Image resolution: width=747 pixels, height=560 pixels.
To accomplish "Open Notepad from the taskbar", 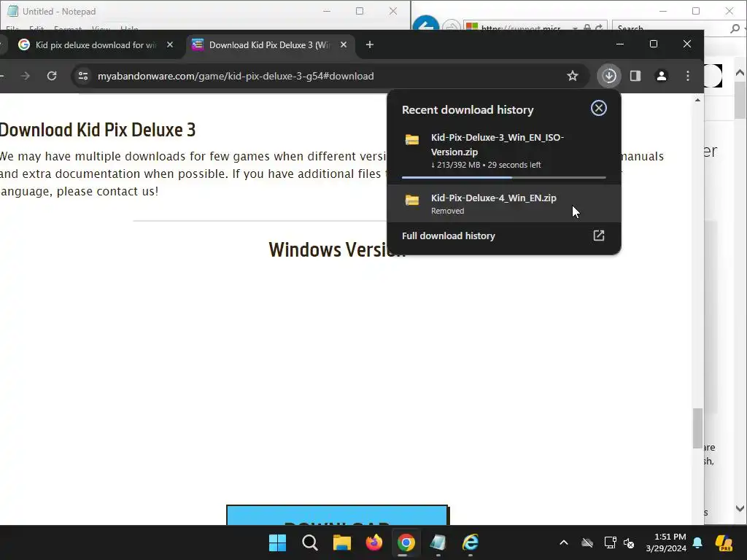I will (x=438, y=542).
